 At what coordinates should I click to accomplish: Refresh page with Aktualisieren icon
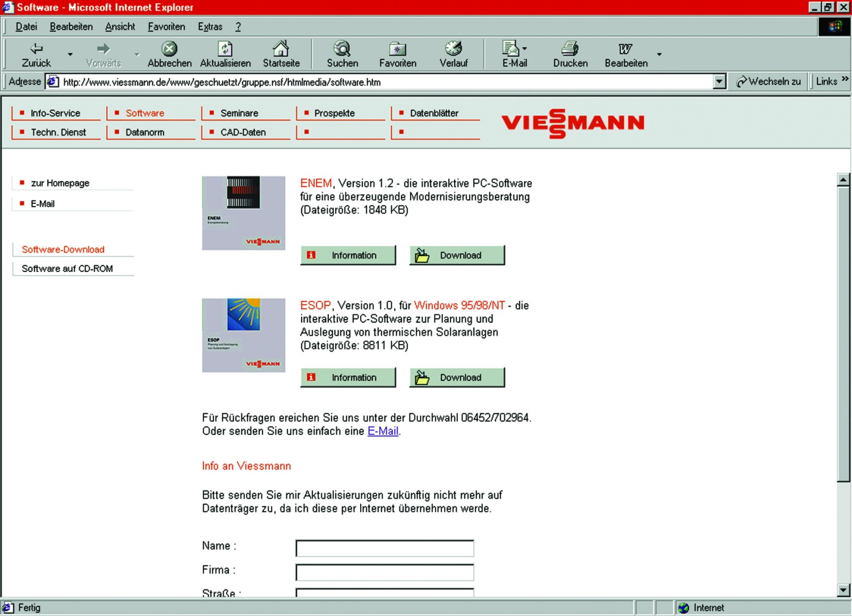[x=225, y=49]
